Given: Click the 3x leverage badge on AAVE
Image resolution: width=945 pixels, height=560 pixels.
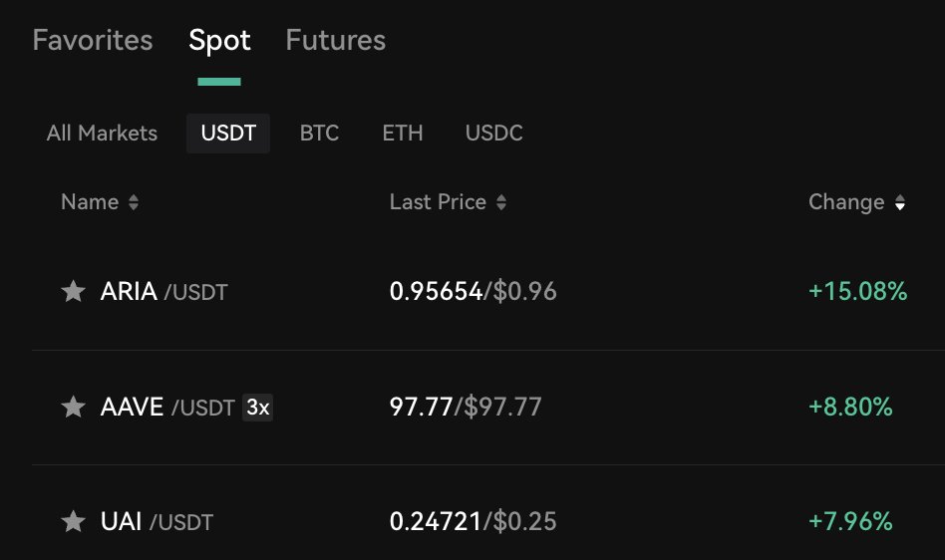Looking at the screenshot, I should point(258,407).
